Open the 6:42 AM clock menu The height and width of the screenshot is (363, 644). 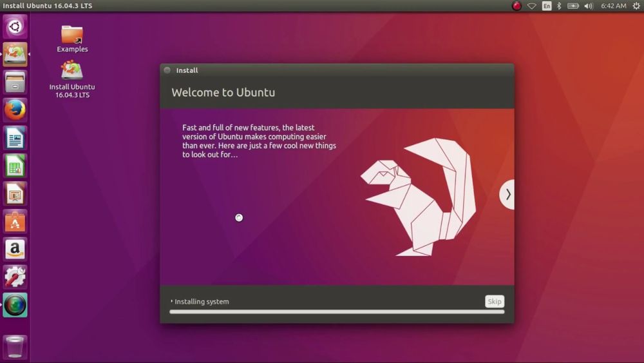(x=614, y=6)
